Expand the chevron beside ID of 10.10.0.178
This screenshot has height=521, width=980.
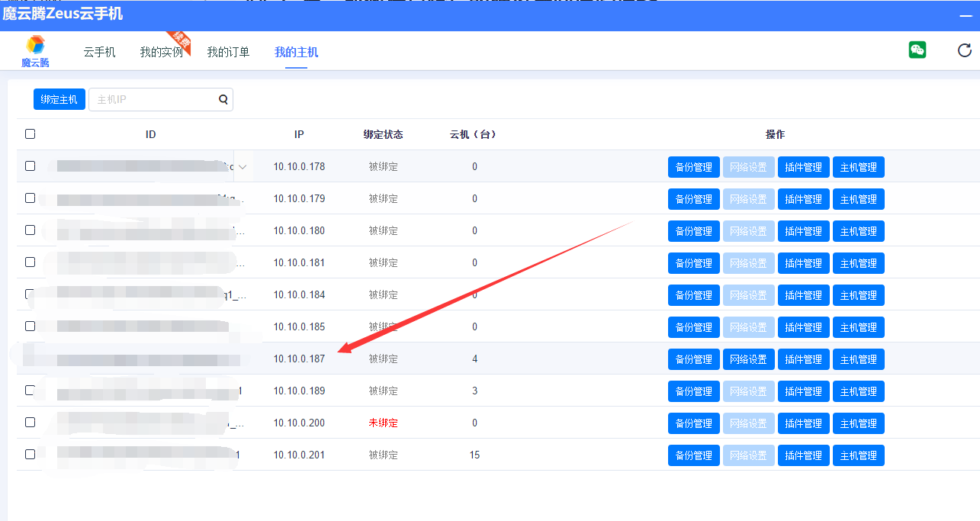pyautogui.click(x=243, y=167)
